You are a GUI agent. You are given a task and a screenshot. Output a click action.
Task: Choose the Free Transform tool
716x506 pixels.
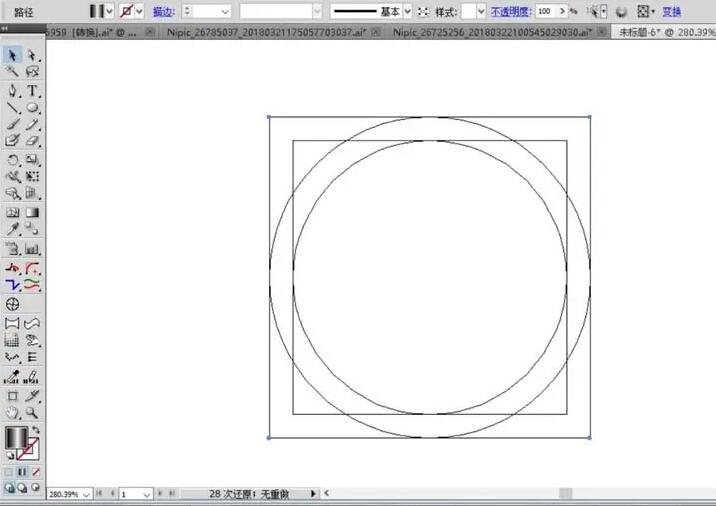[x=32, y=176]
